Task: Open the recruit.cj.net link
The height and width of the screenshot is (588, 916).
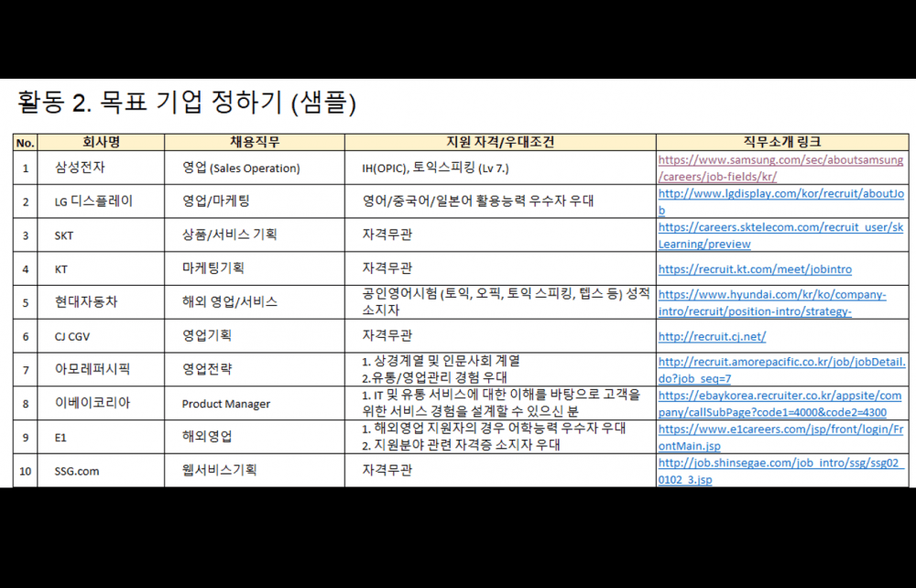Action: (712, 336)
